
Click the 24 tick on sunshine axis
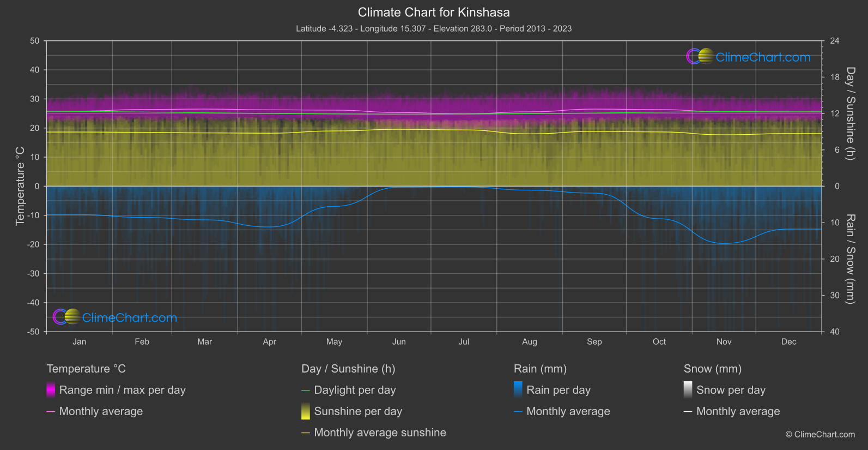834,41
